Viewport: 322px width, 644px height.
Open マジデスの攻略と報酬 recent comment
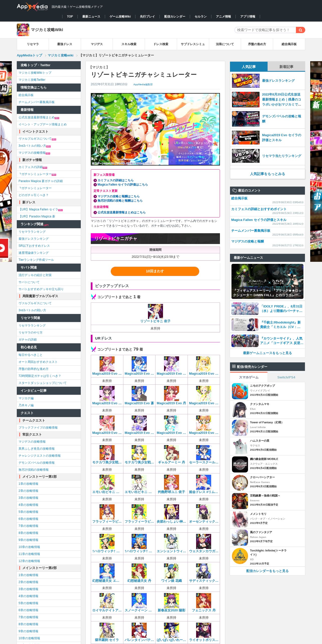(x=248, y=241)
